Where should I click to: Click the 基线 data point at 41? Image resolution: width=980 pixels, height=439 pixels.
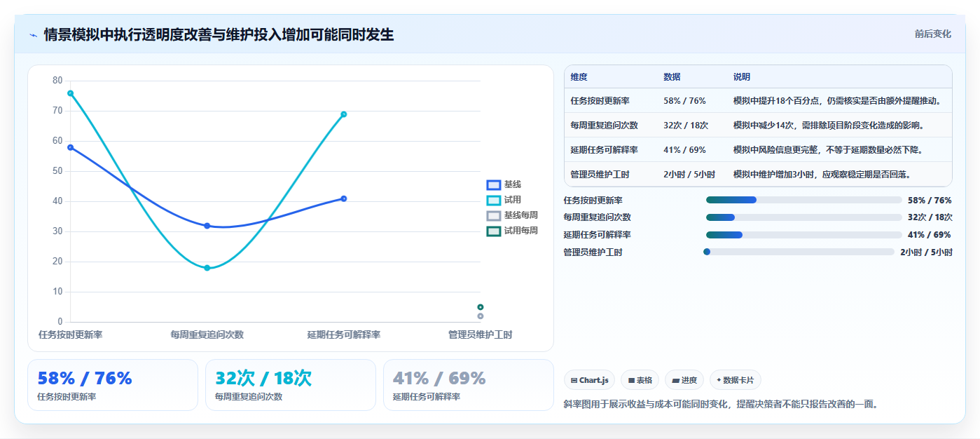344,198
